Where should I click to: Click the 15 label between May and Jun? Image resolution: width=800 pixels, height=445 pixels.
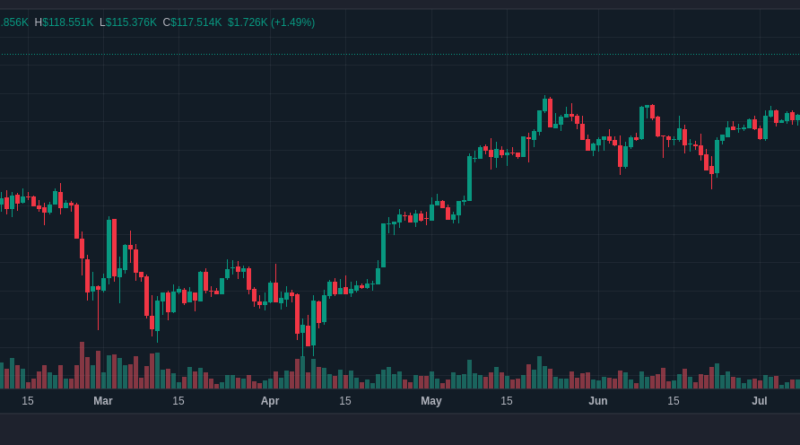tap(507, 401)
